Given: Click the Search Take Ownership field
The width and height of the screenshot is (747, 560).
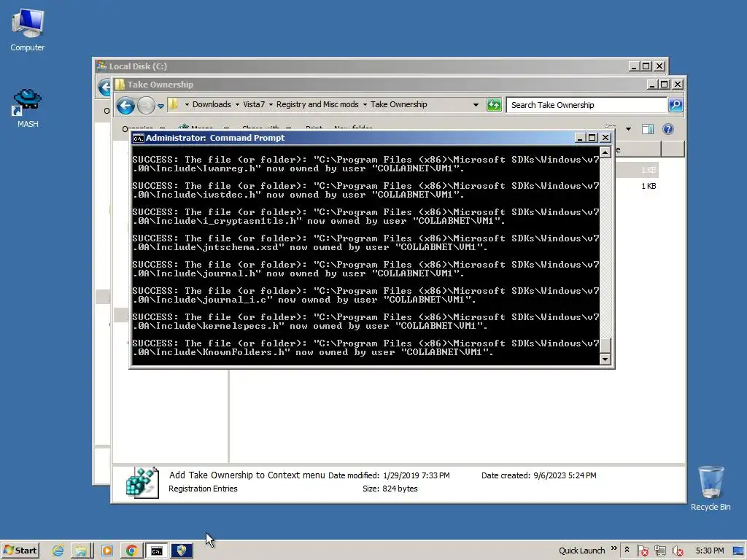Looking at the screenshot, I should click(586, 105).
